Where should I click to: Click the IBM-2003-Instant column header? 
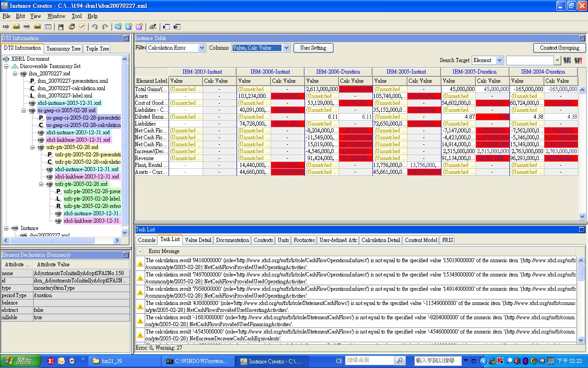pyautogui.click(x=202, y=72)
